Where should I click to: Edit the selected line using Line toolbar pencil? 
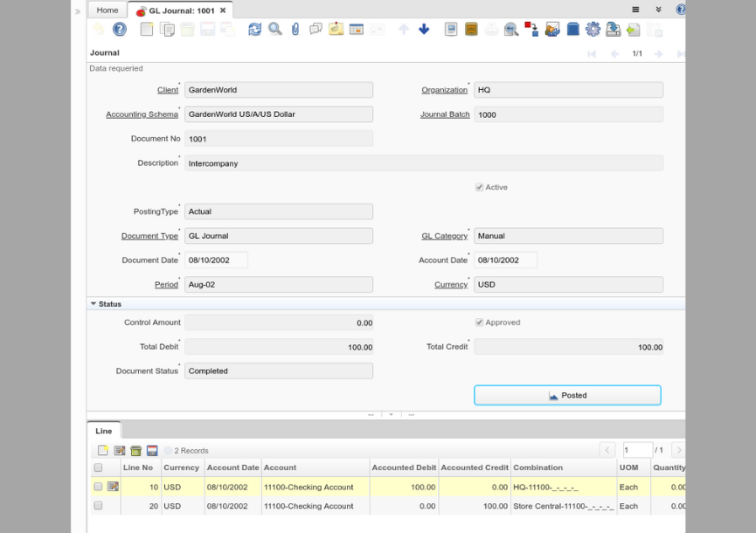pyautogui.click(x=120, y=451)
